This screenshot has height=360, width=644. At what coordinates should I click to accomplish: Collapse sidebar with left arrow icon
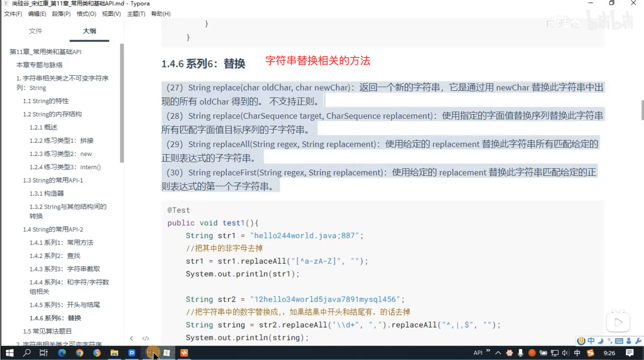[131, 338]
